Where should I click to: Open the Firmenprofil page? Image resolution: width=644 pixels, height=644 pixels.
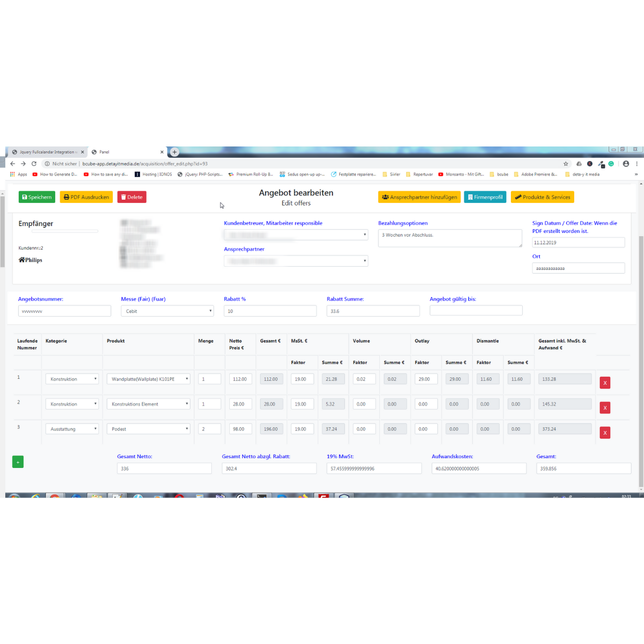(485, 197)
